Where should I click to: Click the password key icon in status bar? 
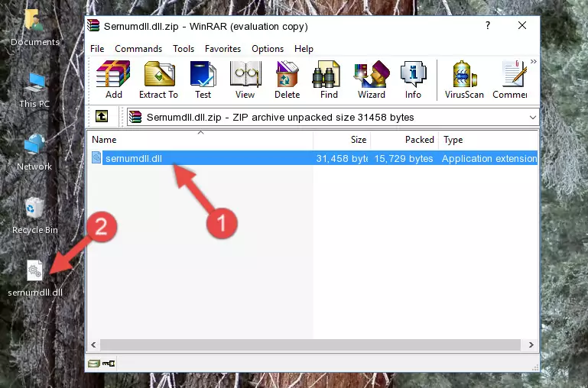point(109,364)
